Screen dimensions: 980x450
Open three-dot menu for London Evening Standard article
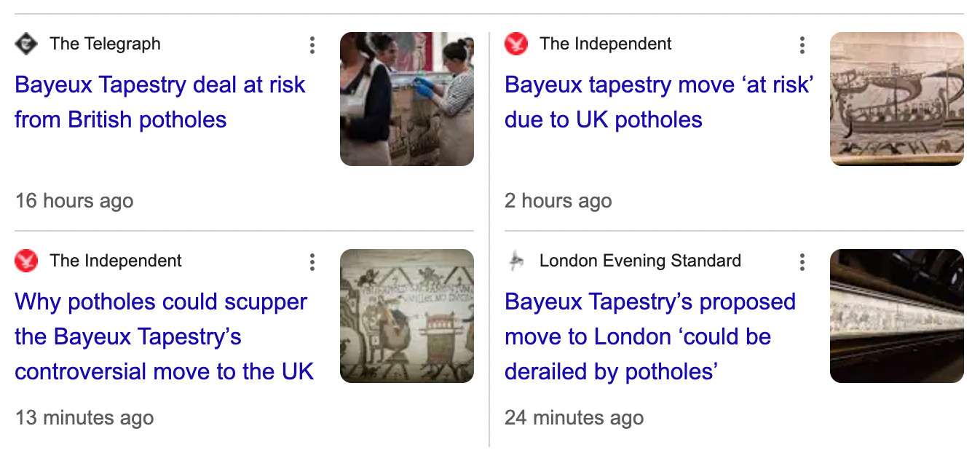pyautogui.click(x=802, y=262)
